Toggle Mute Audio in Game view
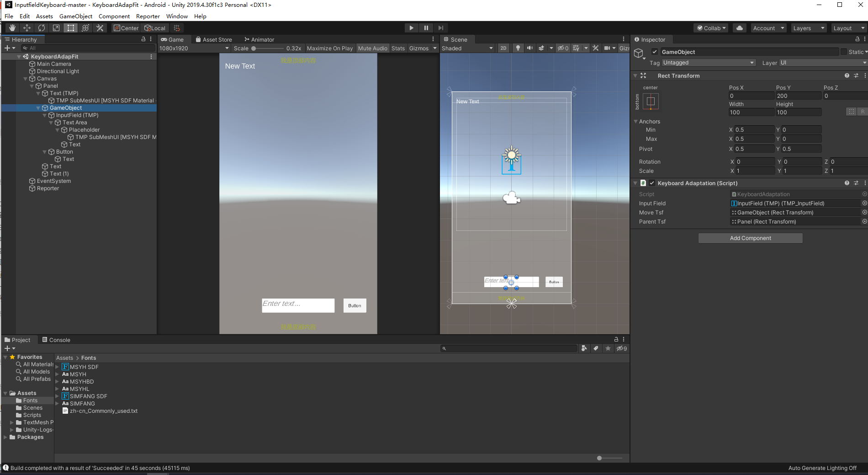The width and height of the screenshot is (868, 475). pyautogui.click(x=372, y=48)
